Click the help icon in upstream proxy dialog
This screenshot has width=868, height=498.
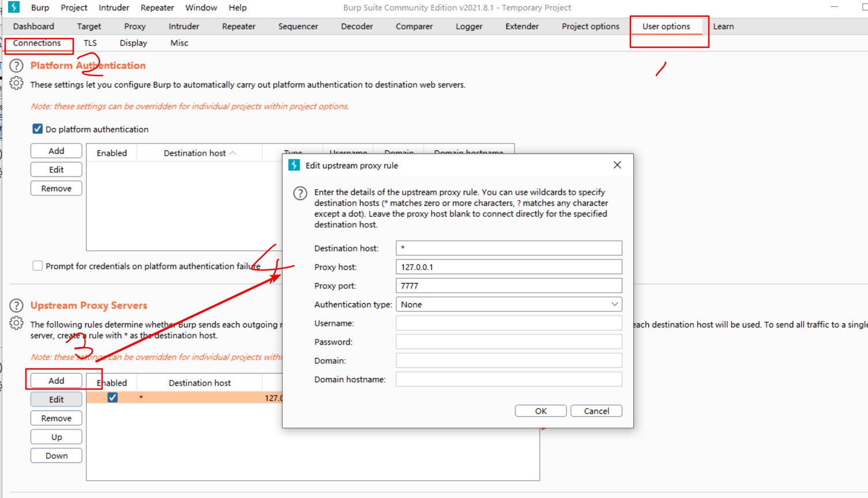pyautogui.click(x=300, y=193)
